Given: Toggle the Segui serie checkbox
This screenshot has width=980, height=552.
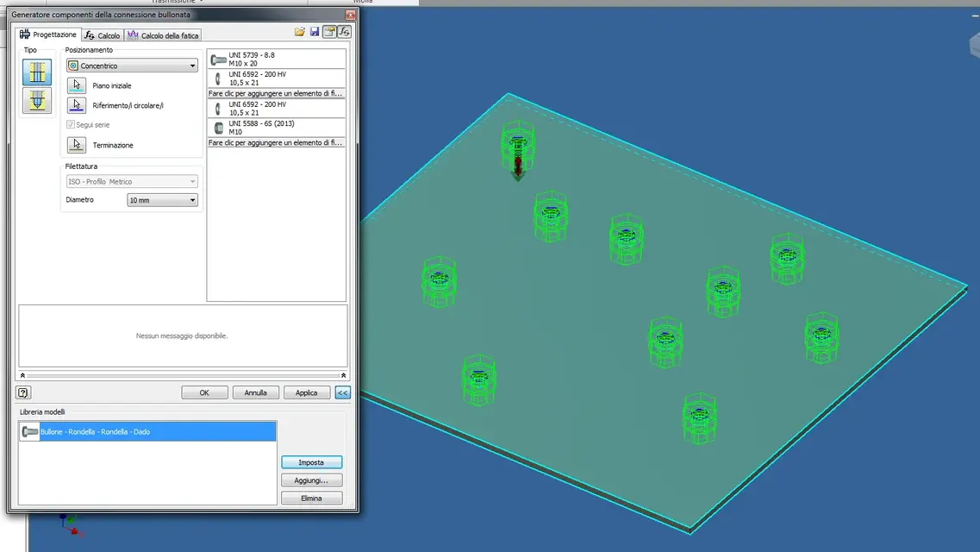Looking at the screenshot, I should (71, 124).
